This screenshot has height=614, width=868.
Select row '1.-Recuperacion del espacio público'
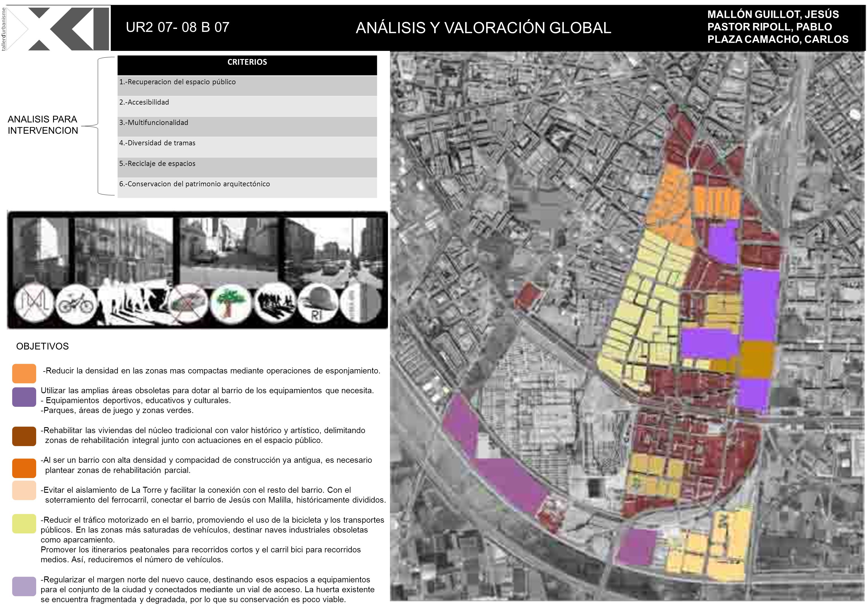point(247,86)
